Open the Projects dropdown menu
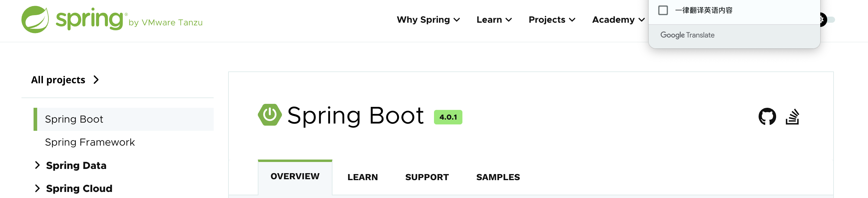This screenshot has width=868, height=198. click(552, 20)
